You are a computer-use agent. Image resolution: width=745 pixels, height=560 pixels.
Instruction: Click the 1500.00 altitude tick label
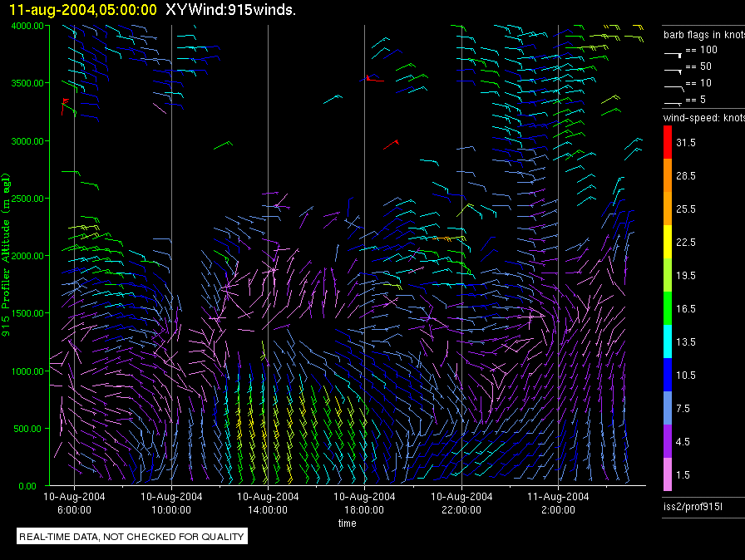pos(27,313)
